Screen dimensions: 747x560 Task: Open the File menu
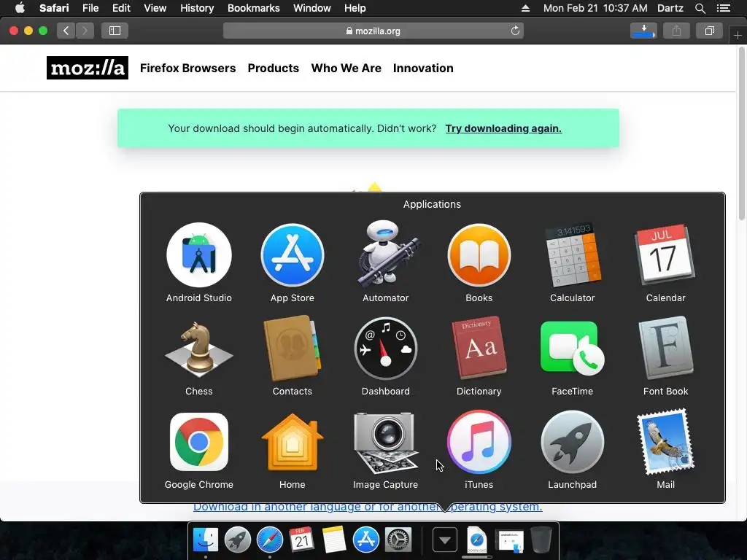[90, 8]
